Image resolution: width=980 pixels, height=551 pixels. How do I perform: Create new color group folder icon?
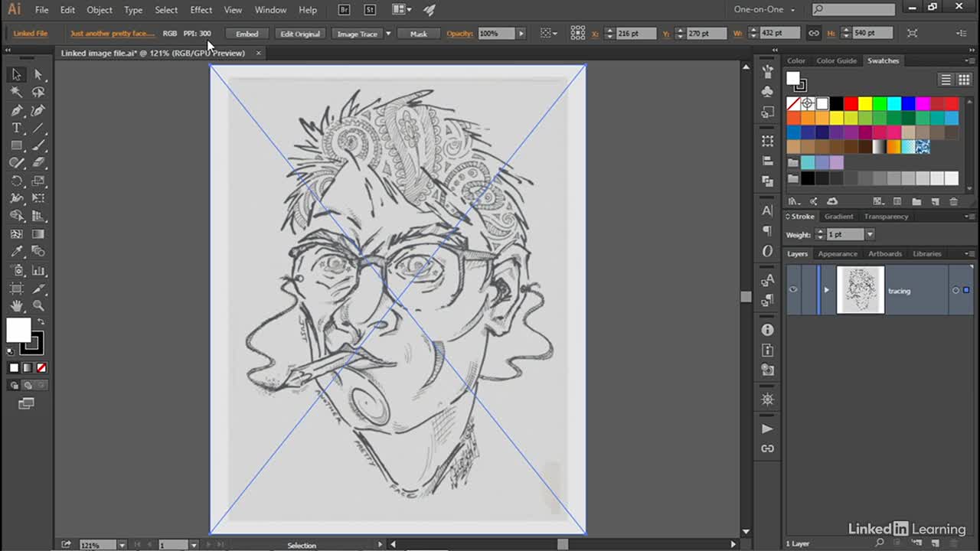click(916, 201)
